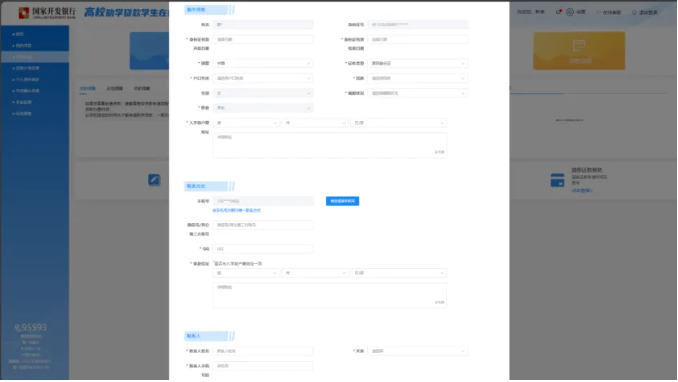Viewport: 678px width, 382px height.
Task: Select district for 家庭住址 home address
Action: click(399, 273)
